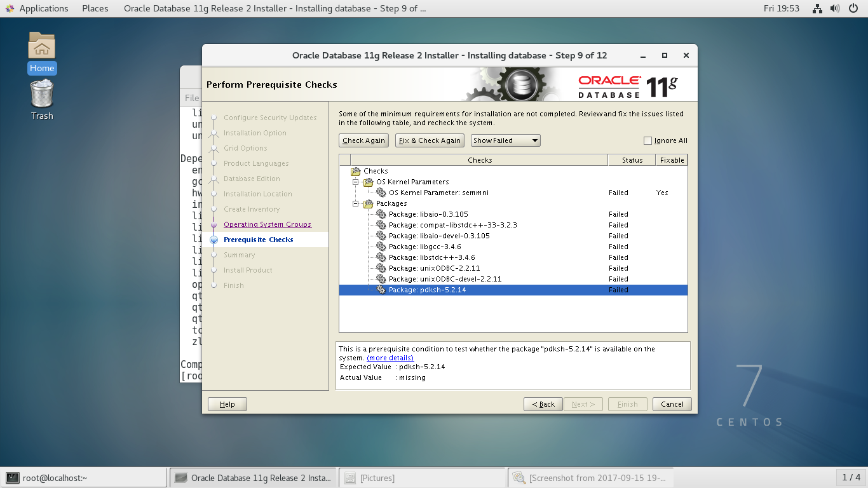The width and height of the screenshot is (868, 488).
Task: Click the Checks root folder icon
Action: [x=356, y=171]
